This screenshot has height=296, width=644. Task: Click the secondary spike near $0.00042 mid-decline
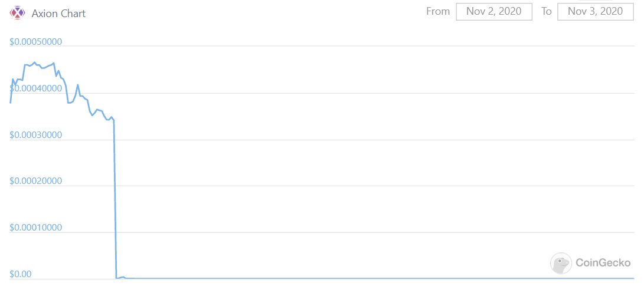(x=78, y=85)
